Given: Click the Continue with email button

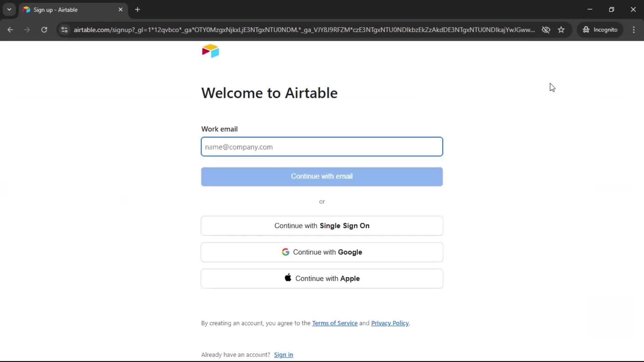Looking at the screenshot, I should tap(322, 176).
